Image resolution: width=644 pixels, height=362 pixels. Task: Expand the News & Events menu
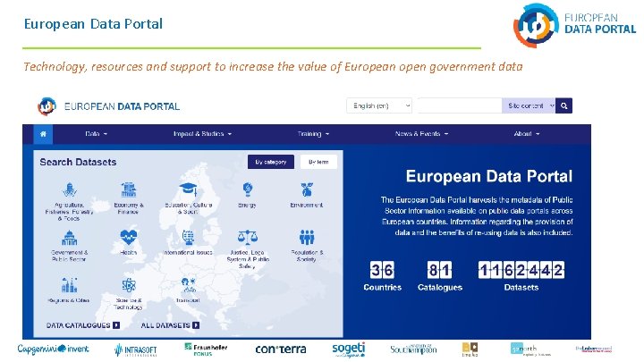coord(421,134)
